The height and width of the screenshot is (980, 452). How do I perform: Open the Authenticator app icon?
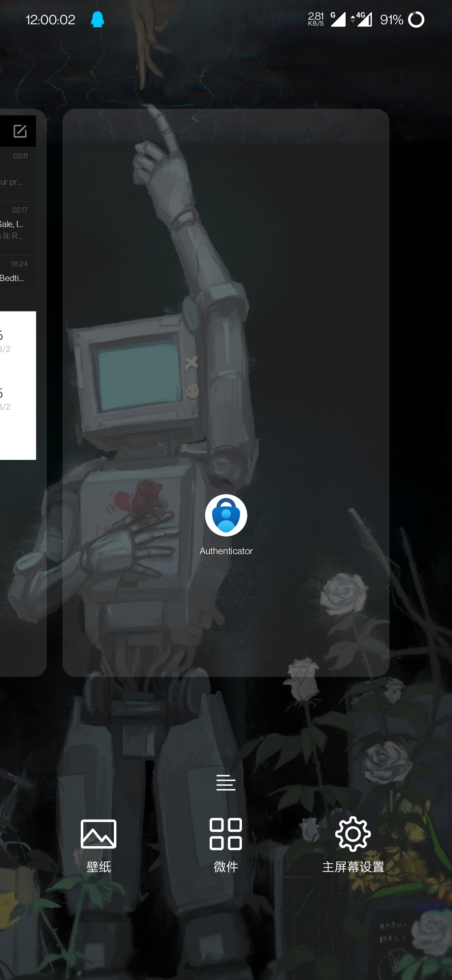point(226,515)
